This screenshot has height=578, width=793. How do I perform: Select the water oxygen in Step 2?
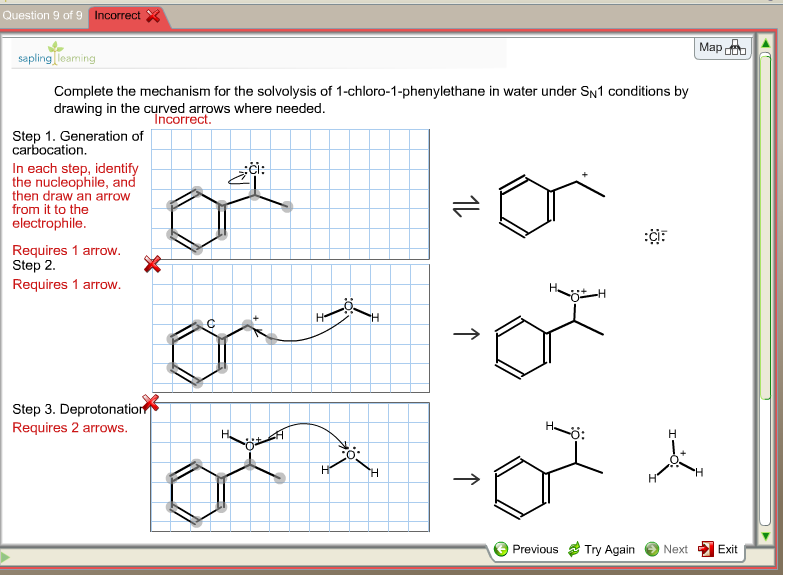click(348, 306)
